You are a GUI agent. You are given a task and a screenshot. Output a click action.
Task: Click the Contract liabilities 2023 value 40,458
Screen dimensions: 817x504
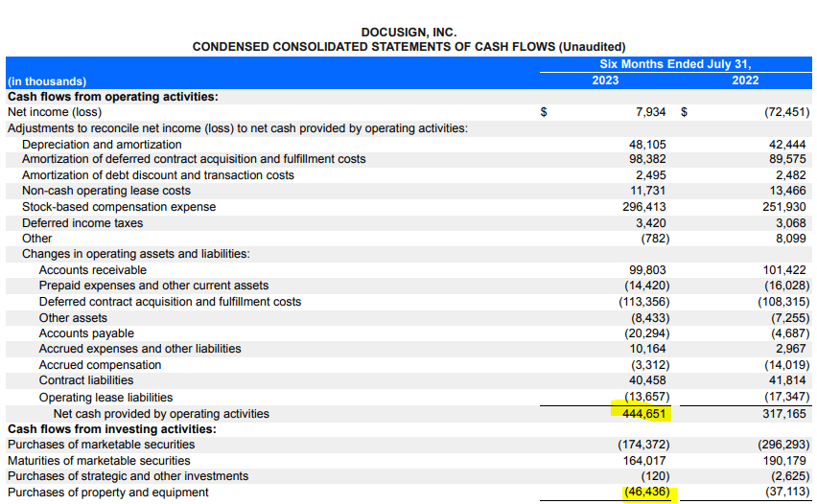[x=647, y=381]
